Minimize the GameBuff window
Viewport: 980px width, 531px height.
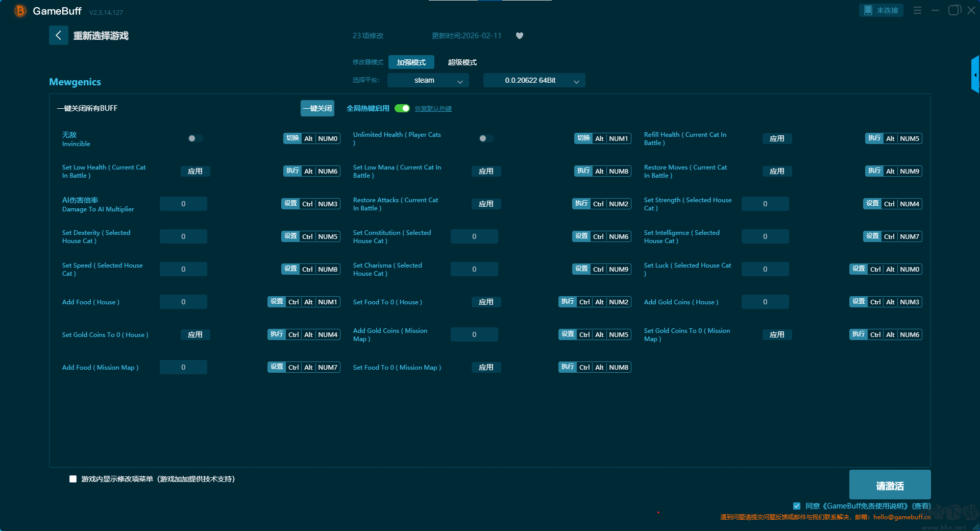click(x=935, y=10)
